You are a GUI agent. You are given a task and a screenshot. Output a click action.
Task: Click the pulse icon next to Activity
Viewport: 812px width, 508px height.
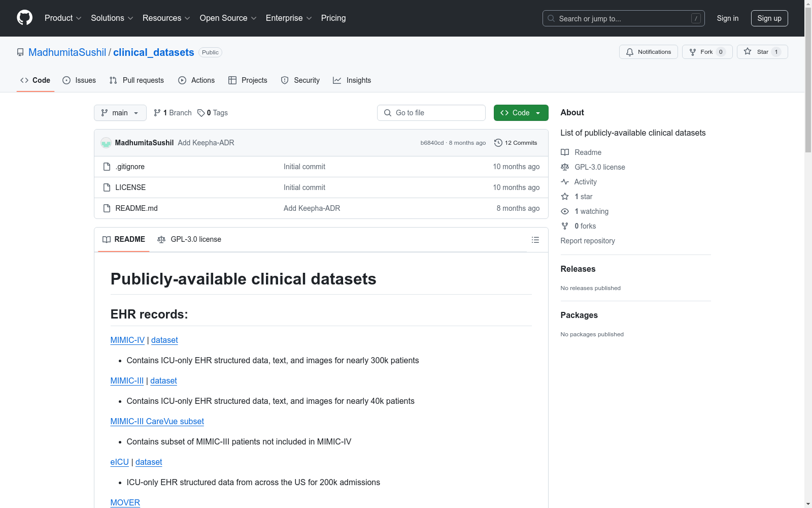(565, 182)
